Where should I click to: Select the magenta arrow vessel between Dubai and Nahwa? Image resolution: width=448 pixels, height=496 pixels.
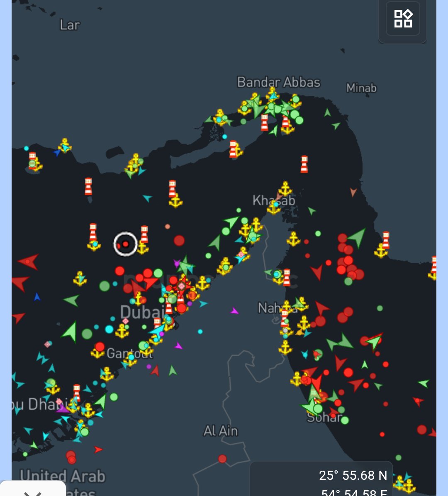pos(234,311)
